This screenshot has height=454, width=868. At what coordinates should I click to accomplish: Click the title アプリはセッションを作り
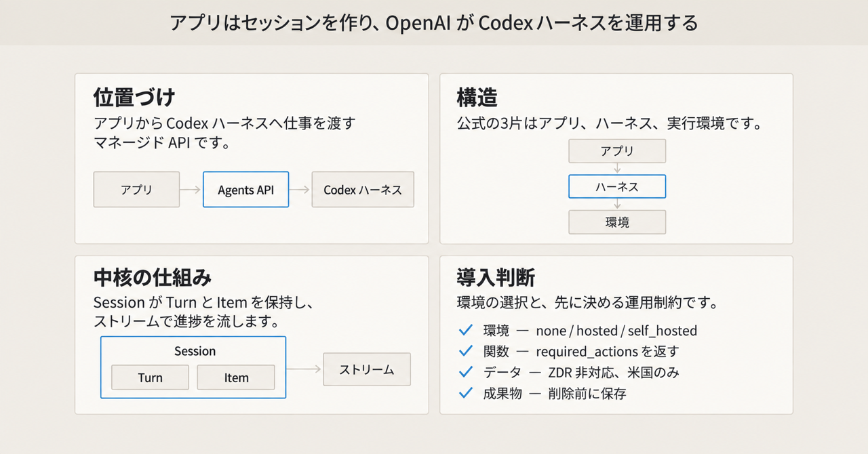(434, 23)
